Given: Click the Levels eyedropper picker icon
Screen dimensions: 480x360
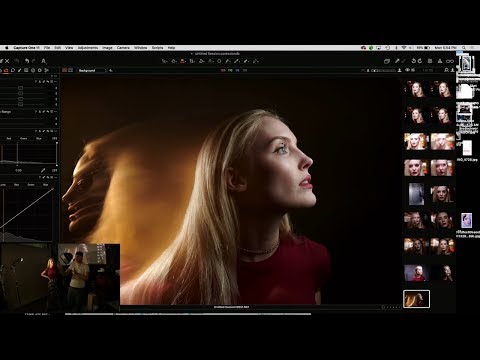Looking at the screenshot, I should click(x=43, y=170).
